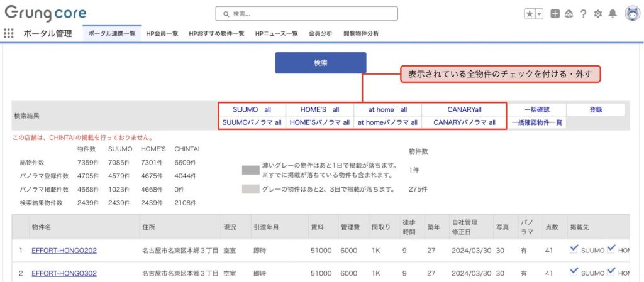Toggle SUUMO checkbox for EFFORT-HONGO202
The width and height of the screenshot is (644, 282).
click(574, 249)
